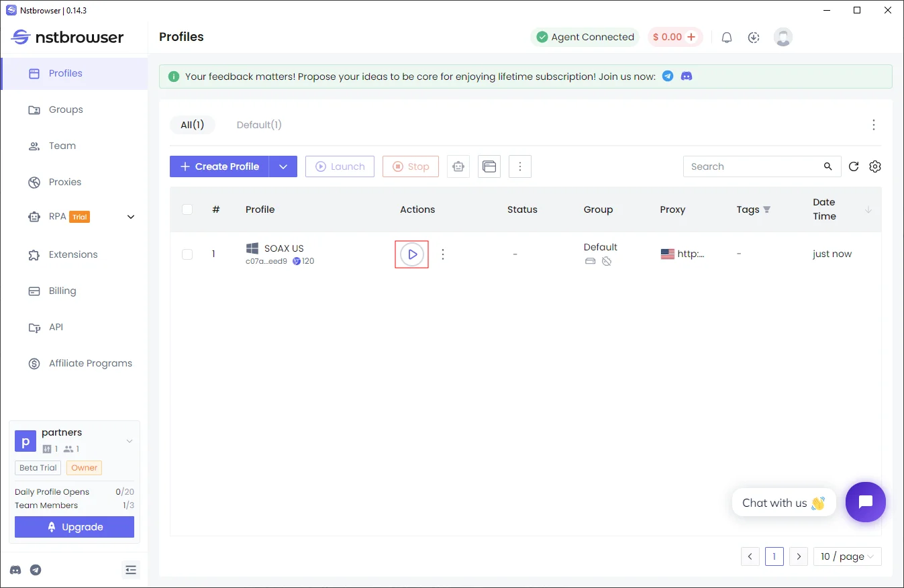Viewport: 904px width, 588px height.
Task: Click the Upgrade button
Action: (74, 527)
